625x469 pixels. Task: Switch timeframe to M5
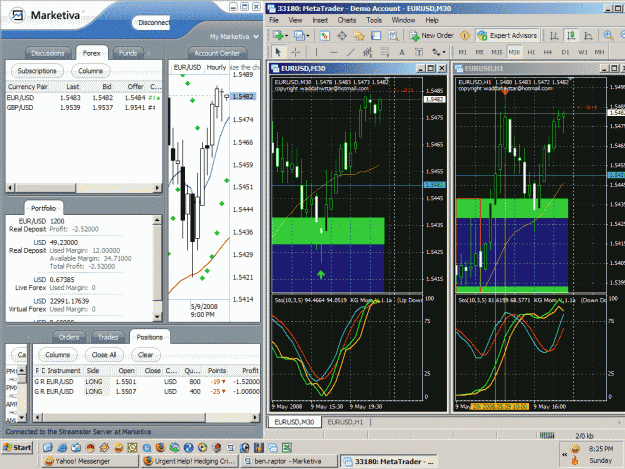tap(479, 52)
